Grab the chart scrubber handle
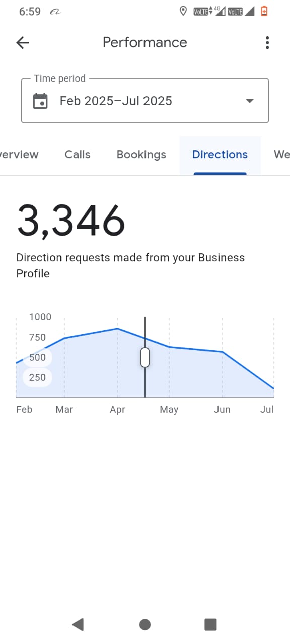290x644 pixels. pos(145,357)
